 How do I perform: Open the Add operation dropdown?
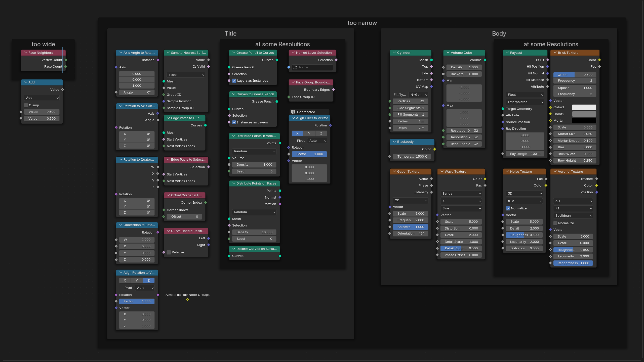point(42,98)
